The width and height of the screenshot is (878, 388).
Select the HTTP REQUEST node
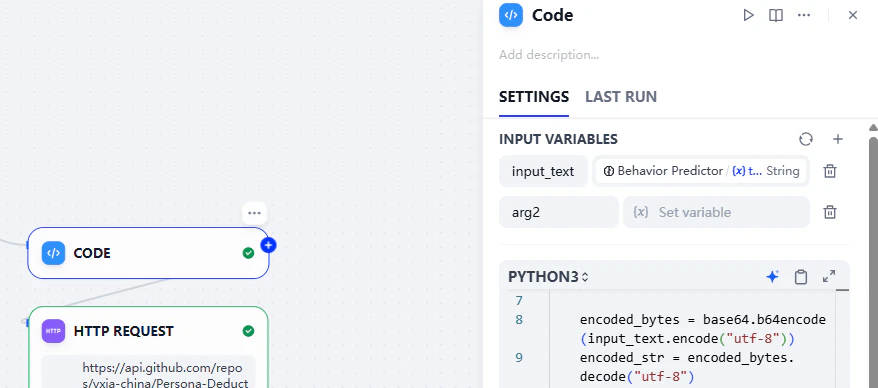coord(148,347)
